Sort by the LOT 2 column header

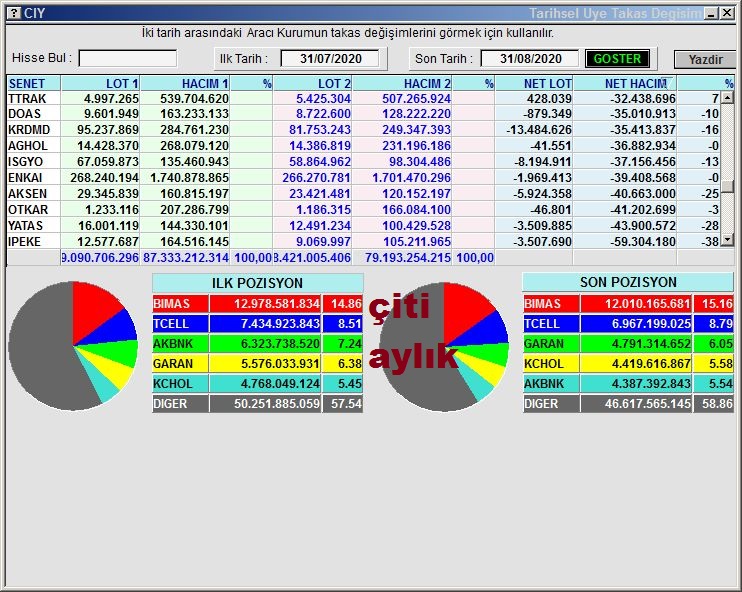313,84
